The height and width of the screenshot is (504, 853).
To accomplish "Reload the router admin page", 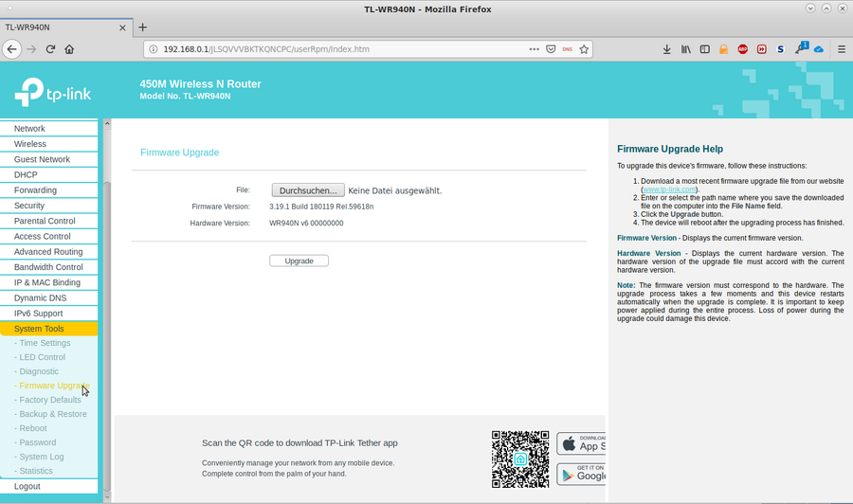I will (50, 49).
